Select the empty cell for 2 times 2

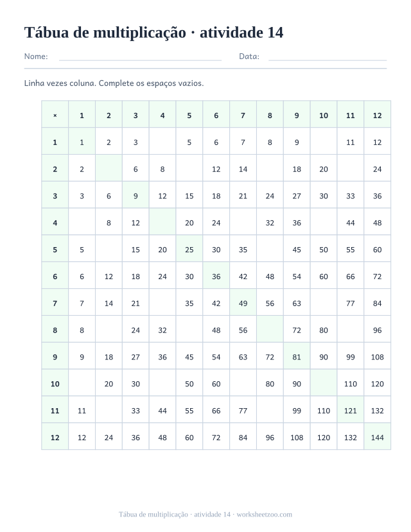click(109, 169)
